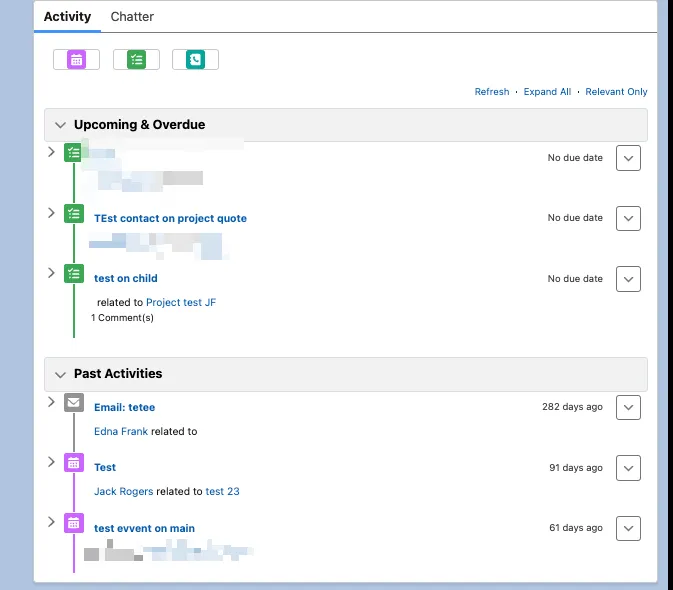
Task: Click the Refresh link
Action: [x=492, y=92]
